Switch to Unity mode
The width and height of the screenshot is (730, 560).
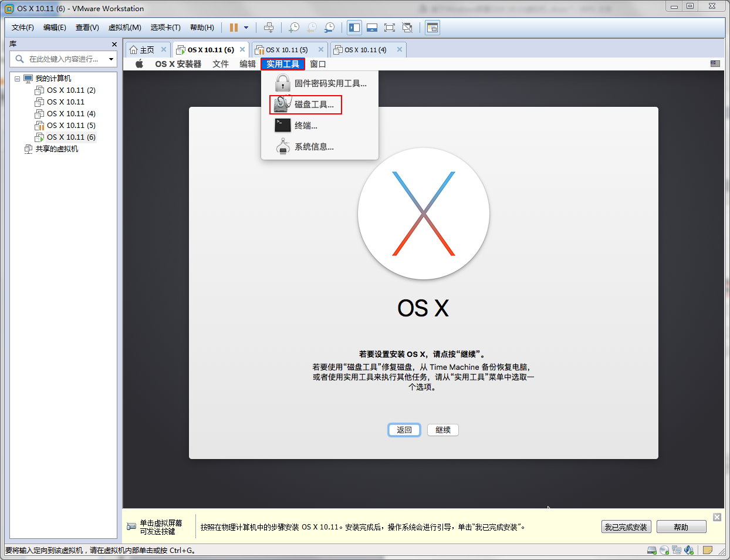coord(407,28)
